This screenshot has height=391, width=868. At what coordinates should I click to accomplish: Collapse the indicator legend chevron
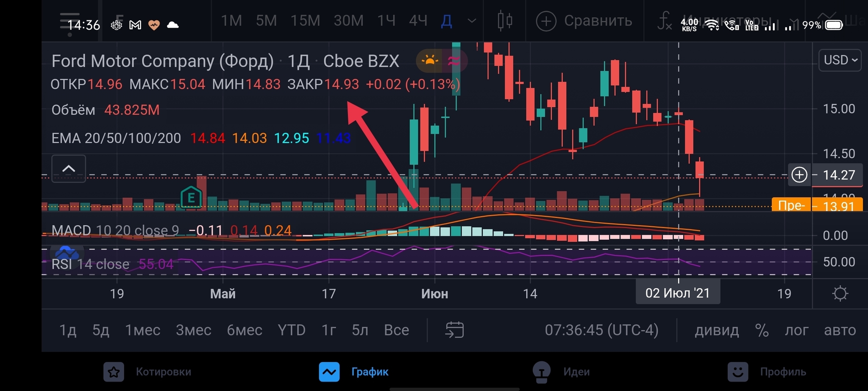click(69, 168)
